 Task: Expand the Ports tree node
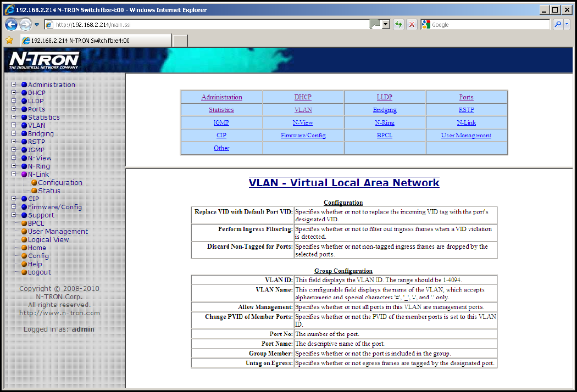click(14, 109)
